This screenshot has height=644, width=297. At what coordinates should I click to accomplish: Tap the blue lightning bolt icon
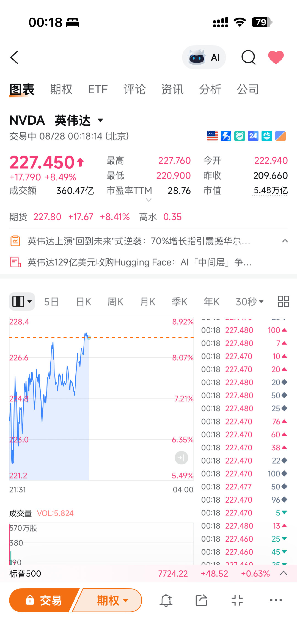pos(226,136)
